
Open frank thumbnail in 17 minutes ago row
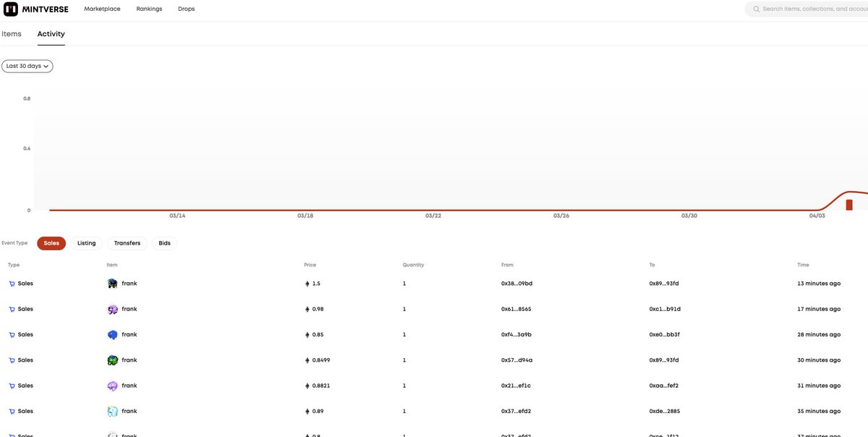coord(112,309)
